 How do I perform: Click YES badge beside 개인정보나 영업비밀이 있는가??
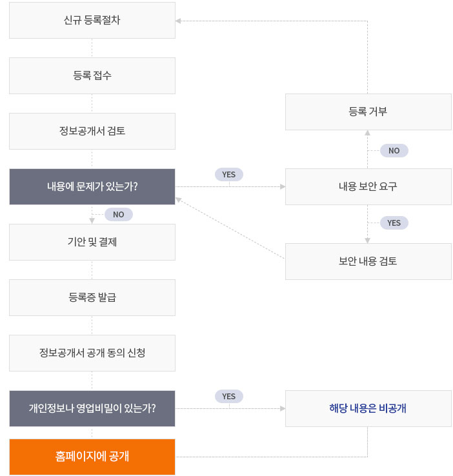point(229,397)
